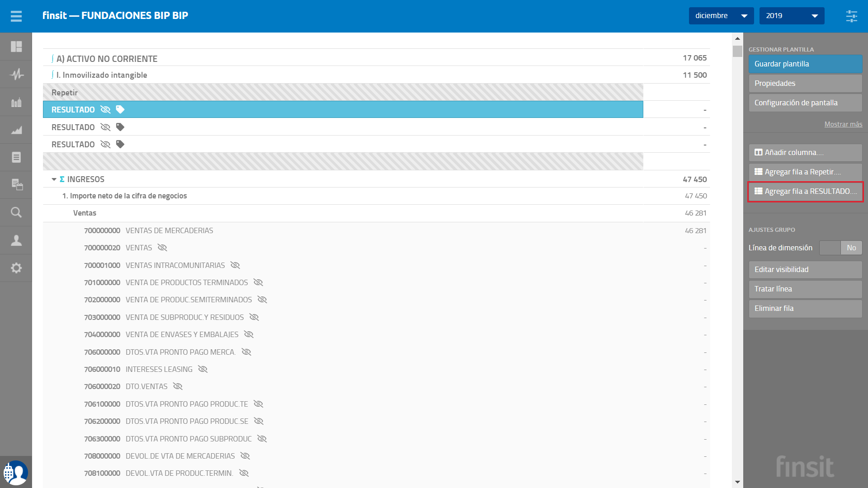This screenshot has height=488, width=868.
Task: Click the sigma icon next to INGRESOS
Action: pyautogui.click(x=62, y=179)
